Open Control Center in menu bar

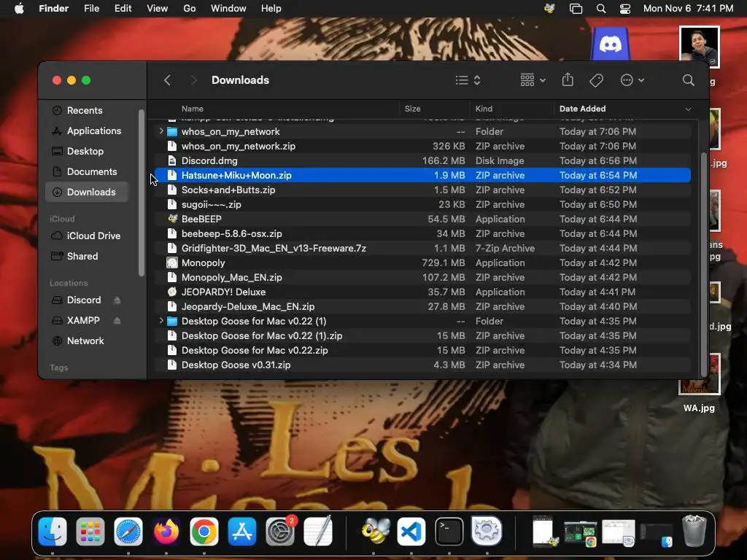tap(625, 9)
